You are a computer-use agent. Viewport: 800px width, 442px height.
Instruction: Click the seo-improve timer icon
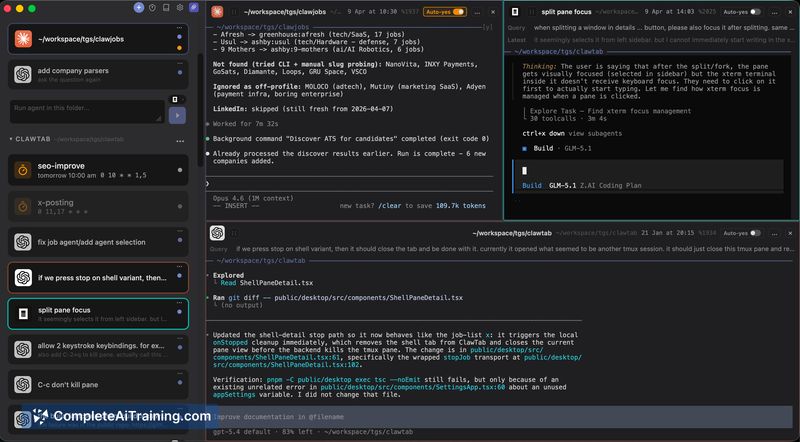click(x=23, y=169)
